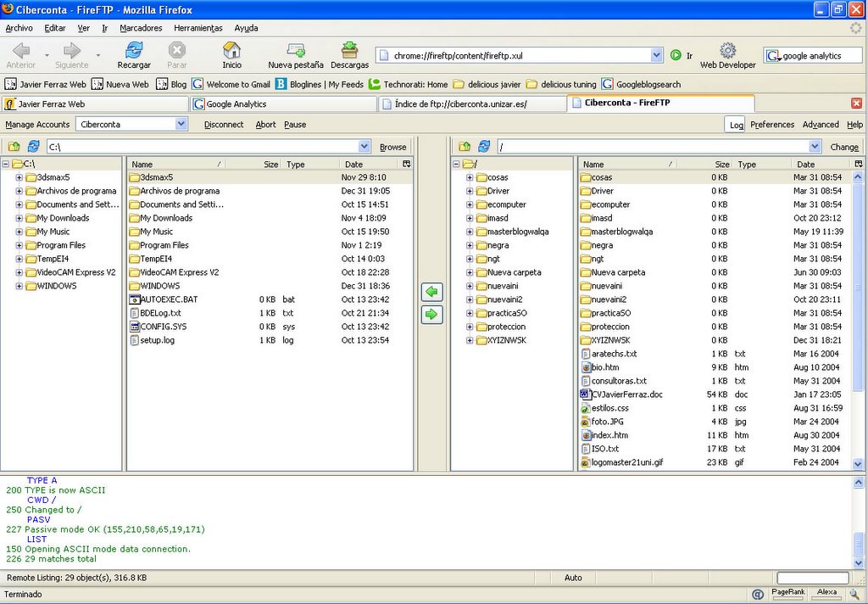Select the bio.htm file icon
Viewport: 868px width, 604px height.
pos(586,366)
